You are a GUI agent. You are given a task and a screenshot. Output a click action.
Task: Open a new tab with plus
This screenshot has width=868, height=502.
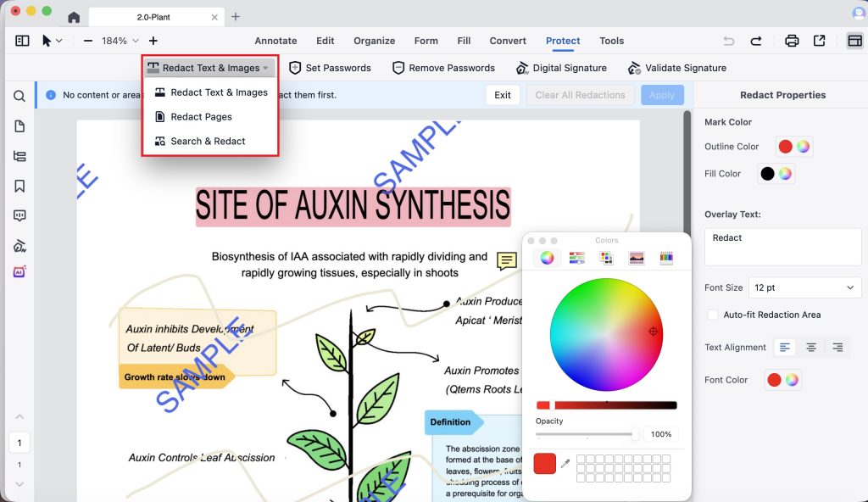pyautogui.click(x=236, y=17)
